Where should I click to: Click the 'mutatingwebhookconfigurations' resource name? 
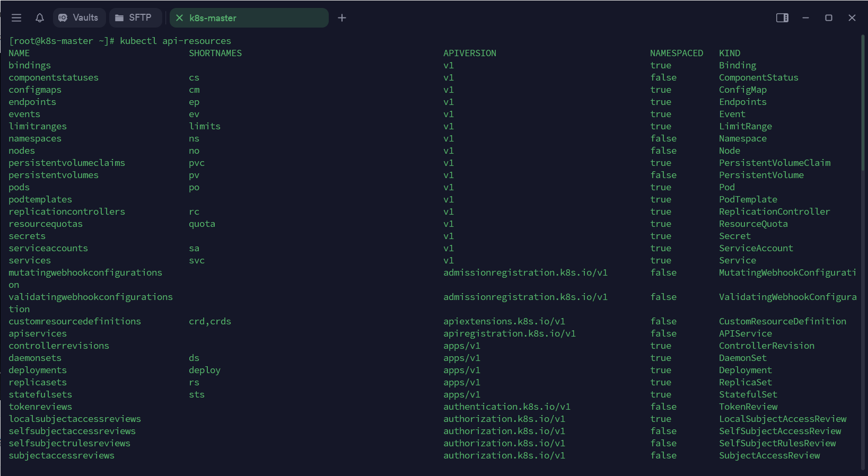[85, 272]
